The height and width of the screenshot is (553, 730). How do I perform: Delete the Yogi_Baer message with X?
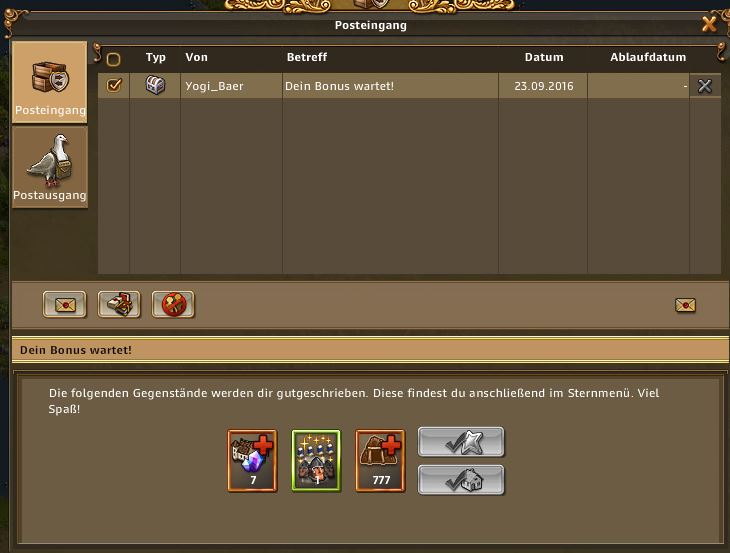pyautogui.click(x=704, y=86)
